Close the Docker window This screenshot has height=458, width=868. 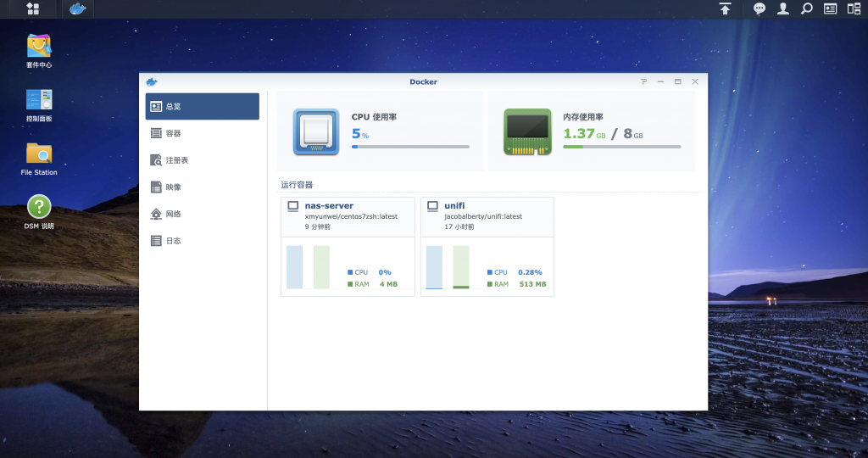pyautogui.click(x=695, y=81)
